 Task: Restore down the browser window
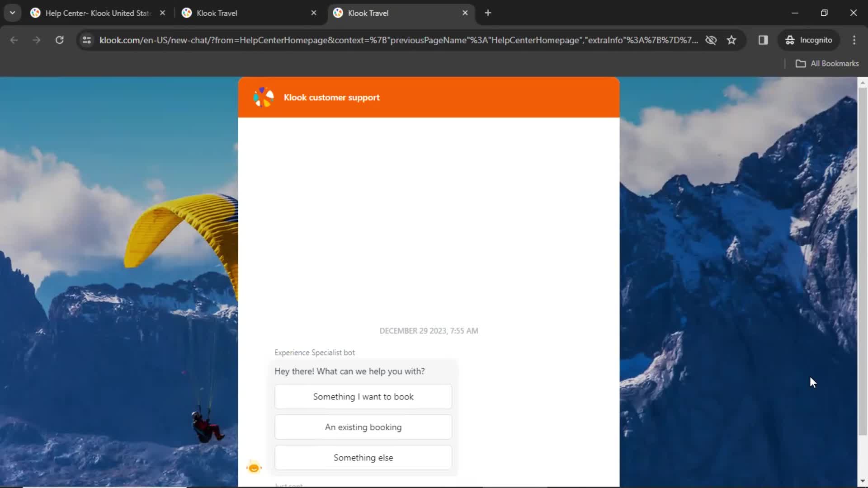tap(824, 13)
